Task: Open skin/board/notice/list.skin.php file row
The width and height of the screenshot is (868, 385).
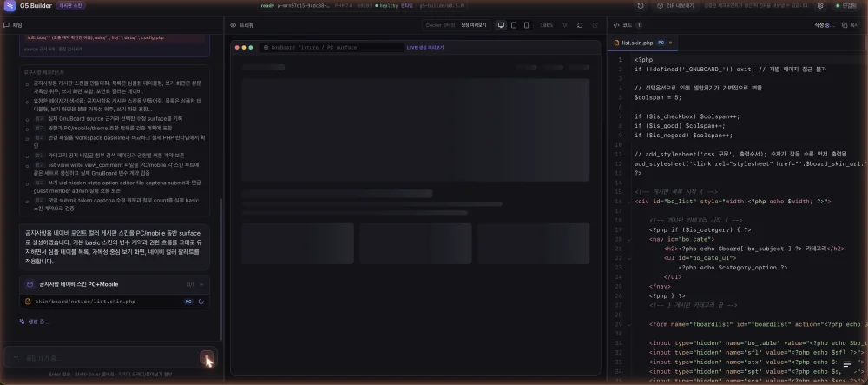Action: [114, 302]
